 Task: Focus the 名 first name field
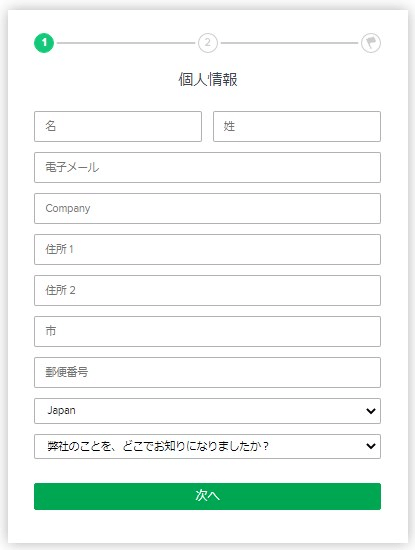tap(118, 127)
